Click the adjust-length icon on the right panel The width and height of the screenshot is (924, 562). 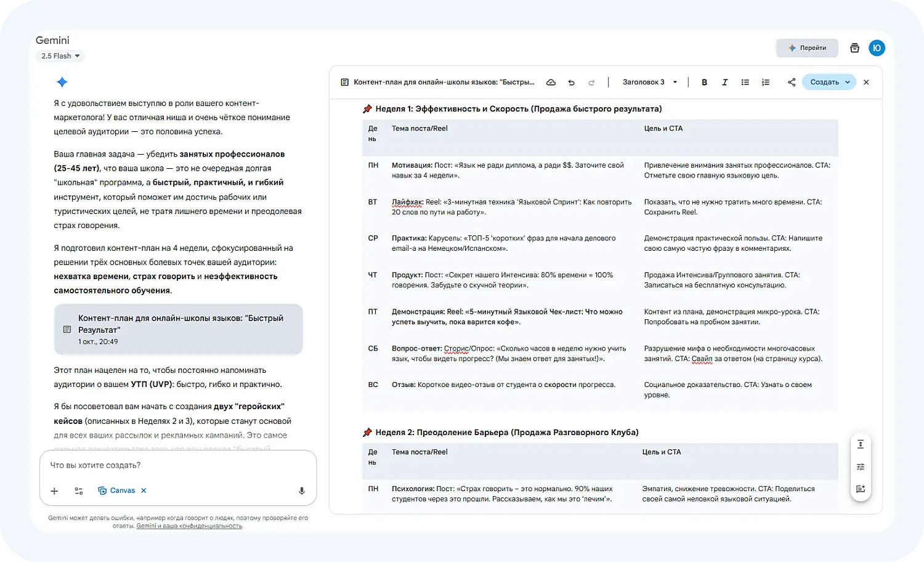pos(860,444)
